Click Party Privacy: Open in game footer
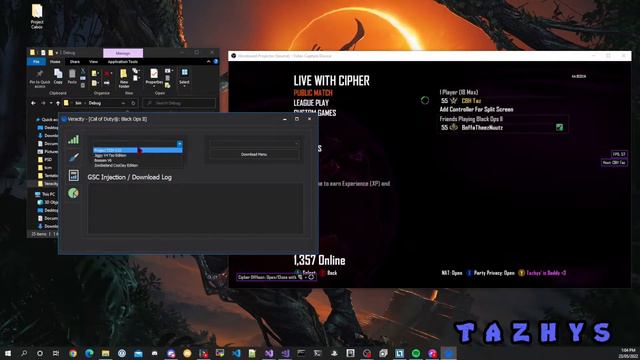 (x=491, y=273)
